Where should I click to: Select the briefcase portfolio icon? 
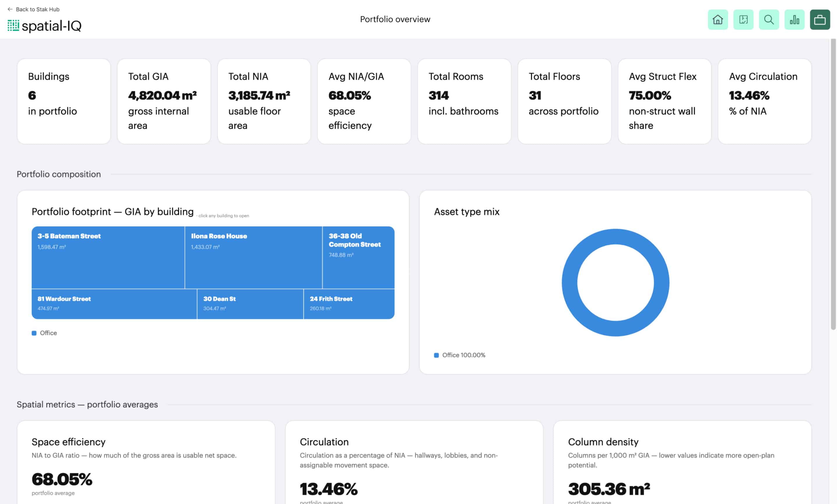(820, 20)
